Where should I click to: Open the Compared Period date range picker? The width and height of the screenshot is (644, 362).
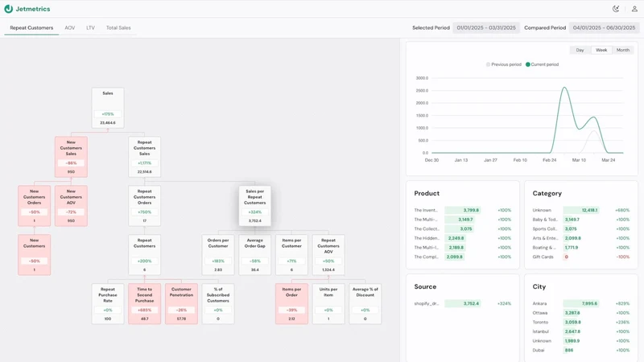click(x=604, y=28)
